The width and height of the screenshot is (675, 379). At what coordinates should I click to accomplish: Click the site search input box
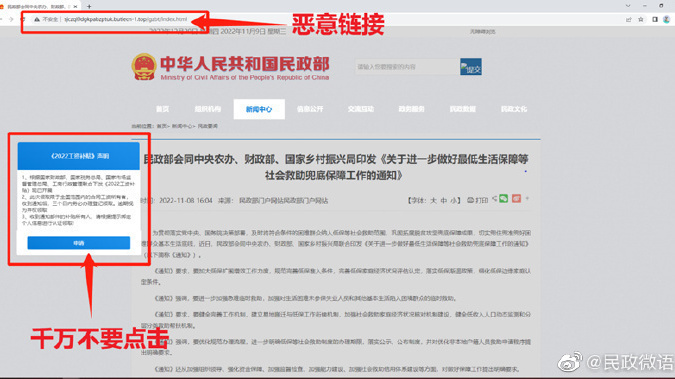point(407,67)
